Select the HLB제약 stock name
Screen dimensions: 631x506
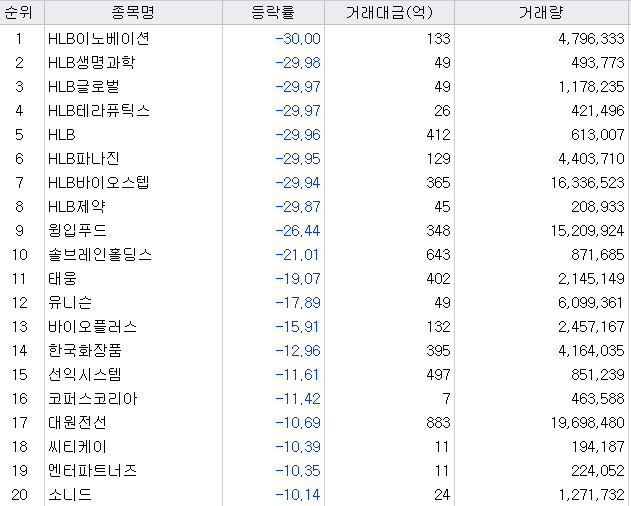76,207
